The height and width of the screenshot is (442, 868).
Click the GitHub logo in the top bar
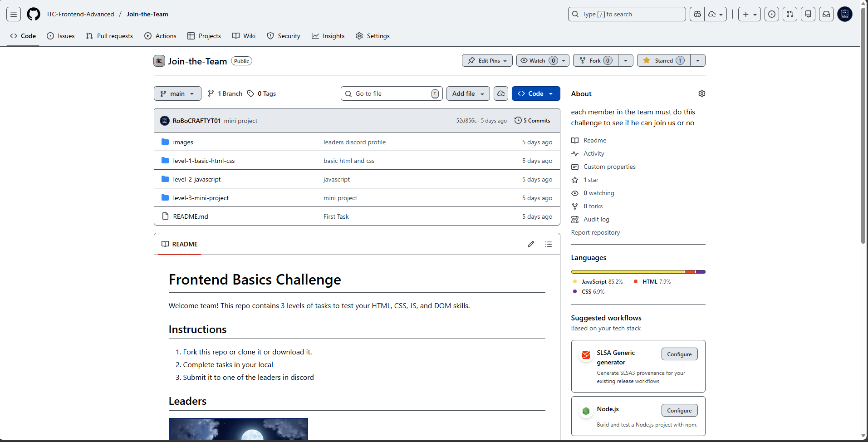(x=33, y=14)
